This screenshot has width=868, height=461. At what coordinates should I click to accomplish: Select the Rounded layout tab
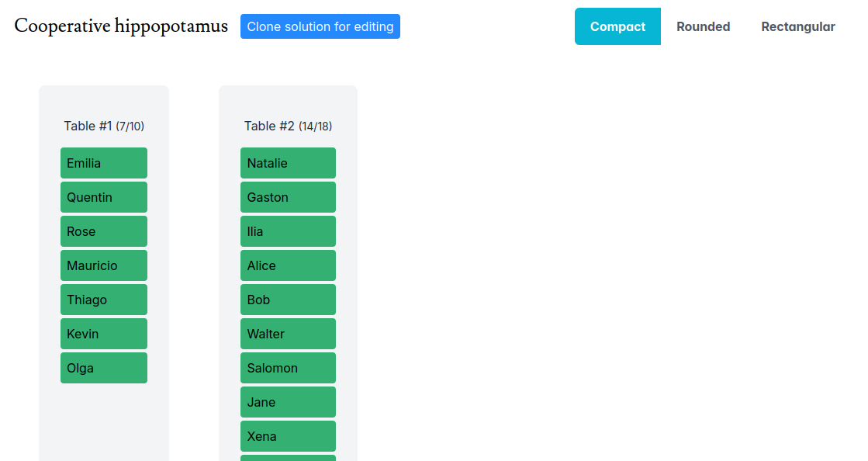[703, 26]
